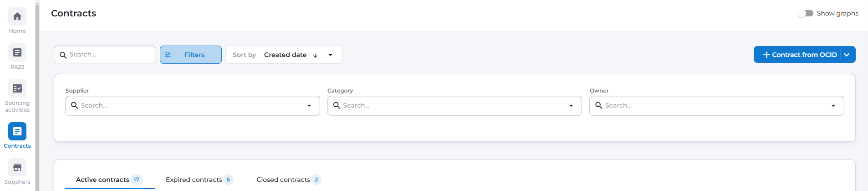Viewport: 868px width, 191px height.
Task: Toggle the Show graphs switch
Action: 805,13
